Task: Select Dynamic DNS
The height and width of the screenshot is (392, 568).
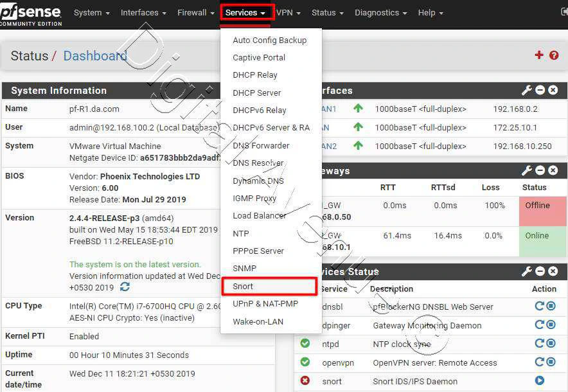Action: (x=271, y=181)
